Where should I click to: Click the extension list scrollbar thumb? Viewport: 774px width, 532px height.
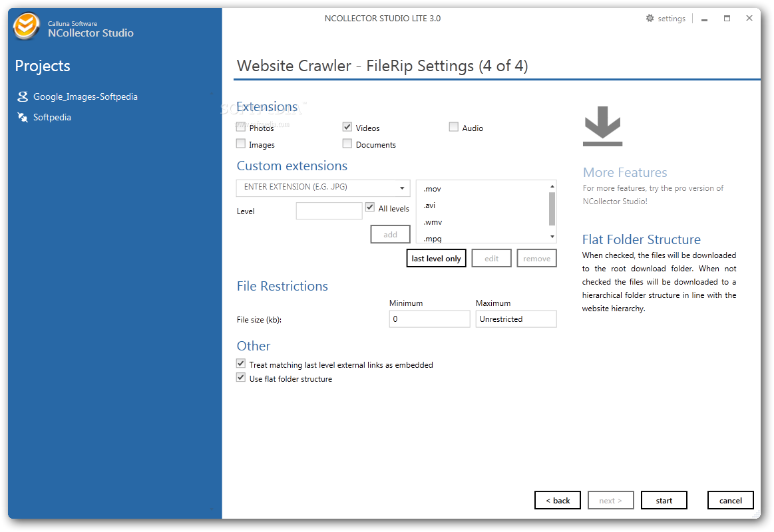(x=552, y=209)
